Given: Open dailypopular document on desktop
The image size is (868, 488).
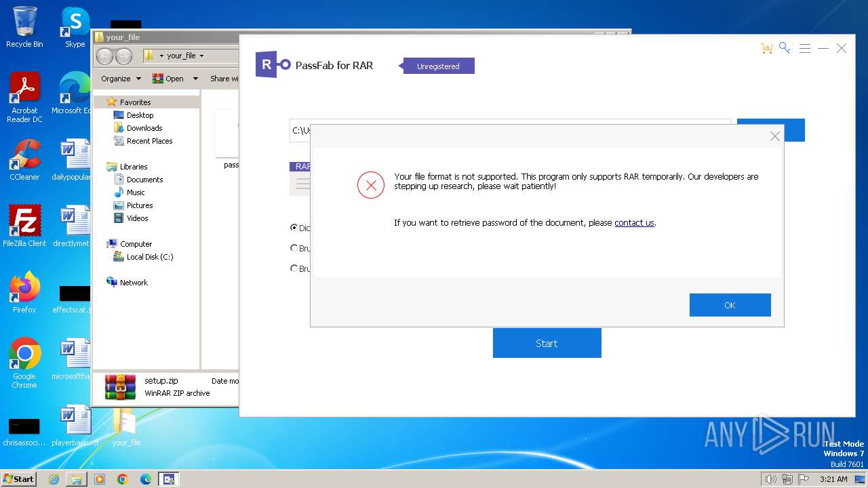Looking at the screenshot, I should [71, 160].
